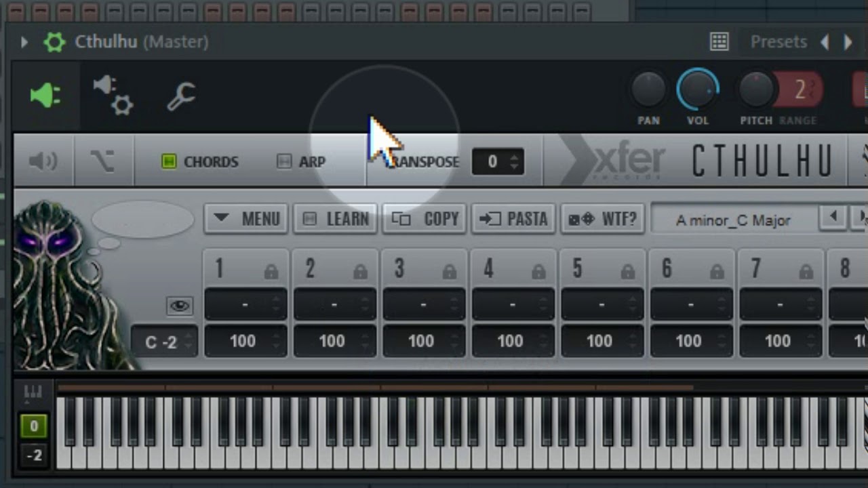Toggle the lock on chord slot 7

tap(806, 272)
